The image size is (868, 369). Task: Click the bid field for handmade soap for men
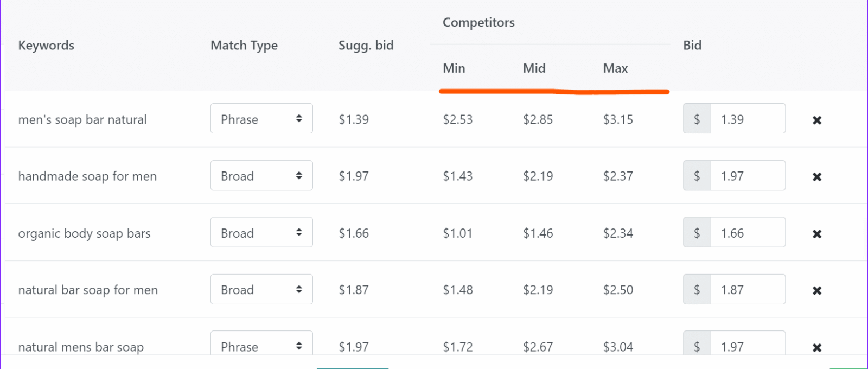click(748, 175)
